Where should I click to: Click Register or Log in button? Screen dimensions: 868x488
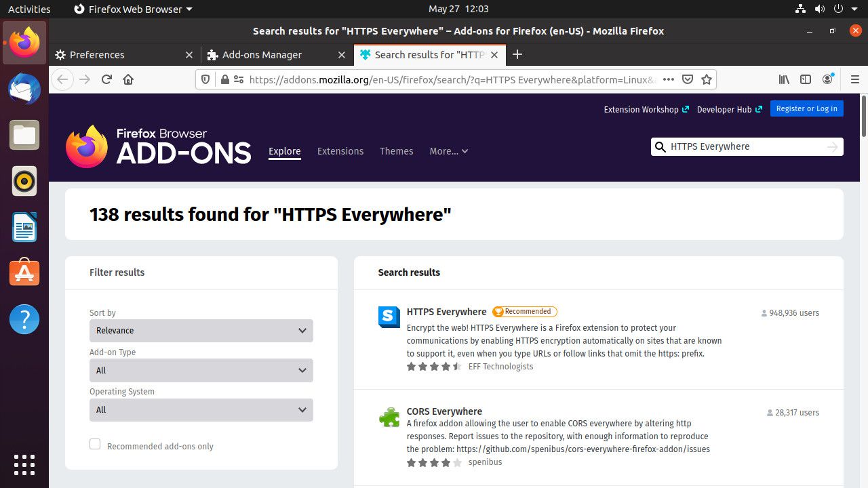(807, 108)
